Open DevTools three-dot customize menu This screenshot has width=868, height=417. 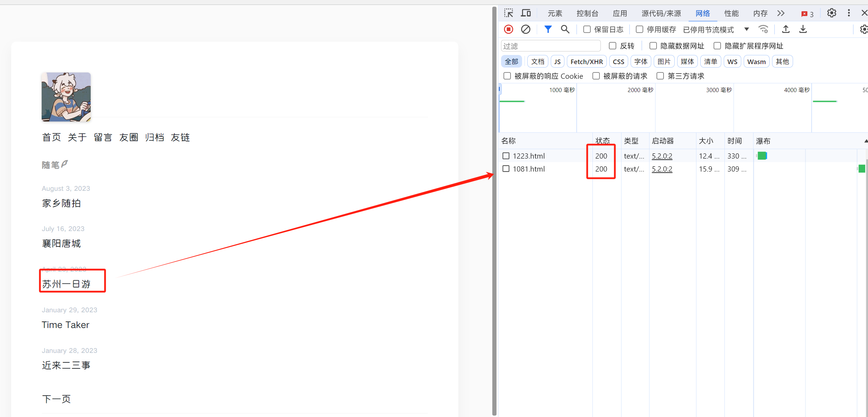(x=849, y=13)
